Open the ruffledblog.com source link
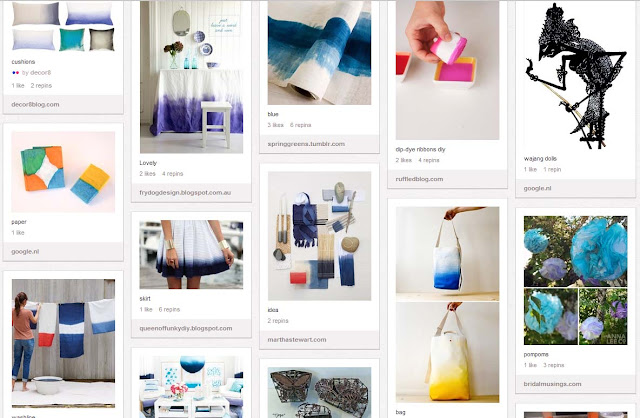Viewport: 640px width, 418px height. [419, 179]
